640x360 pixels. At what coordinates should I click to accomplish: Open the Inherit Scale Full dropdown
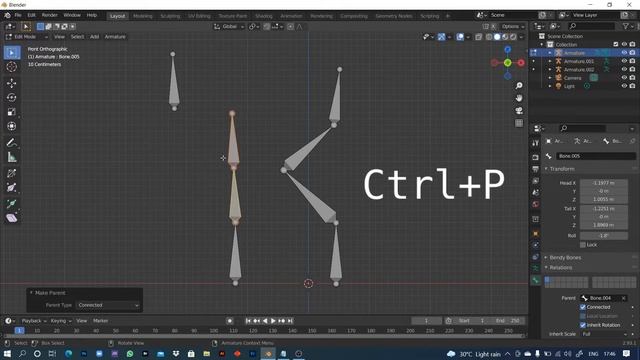click(x=604, y=334)
